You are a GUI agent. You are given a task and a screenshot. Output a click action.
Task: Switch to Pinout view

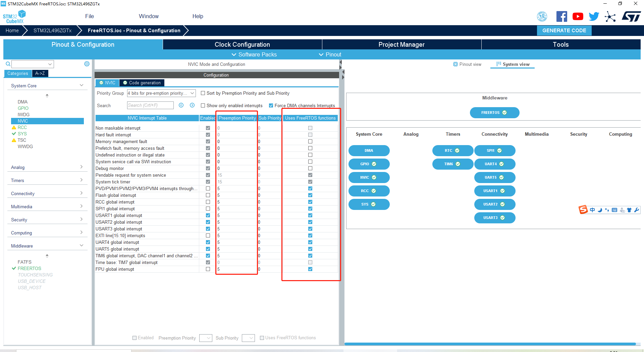click(x=467, y=64)
